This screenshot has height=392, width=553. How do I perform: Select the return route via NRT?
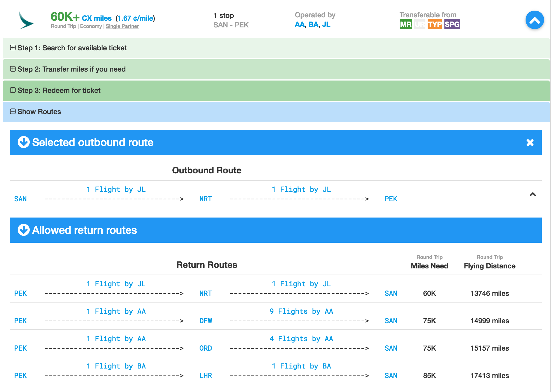tap(276, 289)
